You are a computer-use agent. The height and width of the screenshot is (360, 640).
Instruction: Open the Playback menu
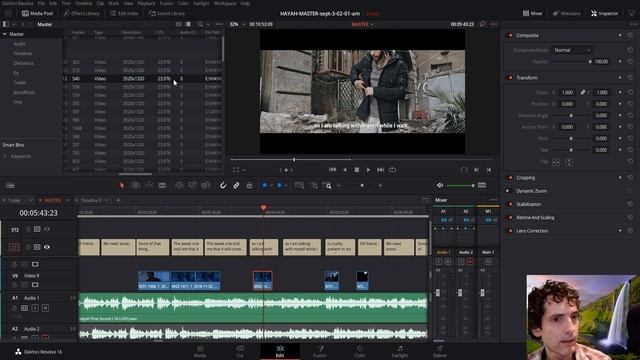pos(146,3)
